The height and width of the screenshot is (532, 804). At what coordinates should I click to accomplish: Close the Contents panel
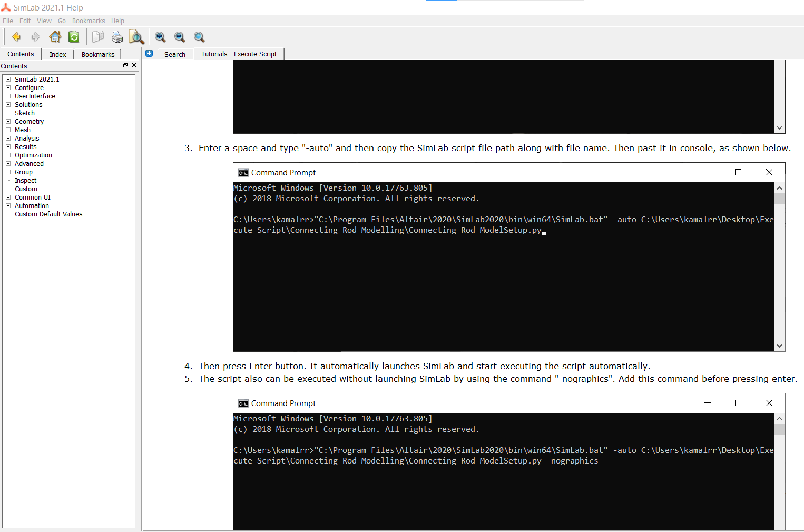pos(134,65)
